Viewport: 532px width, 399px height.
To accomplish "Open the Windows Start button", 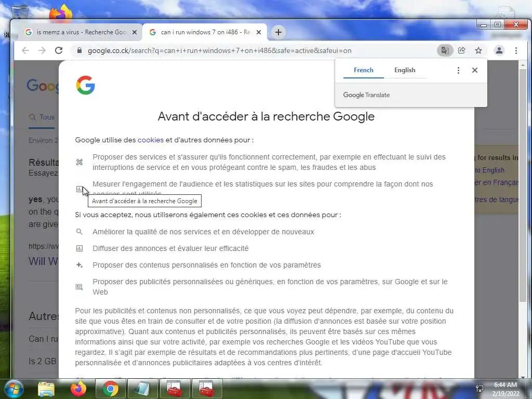I will coord(14,389).
